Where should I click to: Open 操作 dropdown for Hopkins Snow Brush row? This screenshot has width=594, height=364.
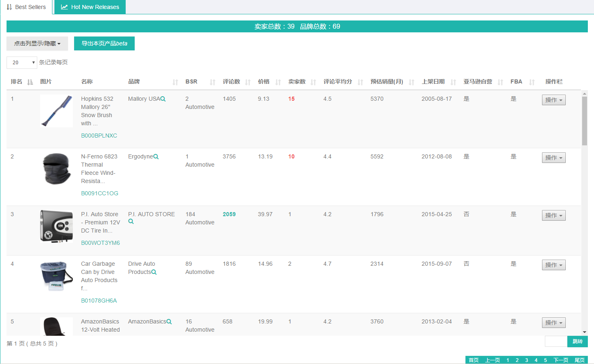point(553,100)
